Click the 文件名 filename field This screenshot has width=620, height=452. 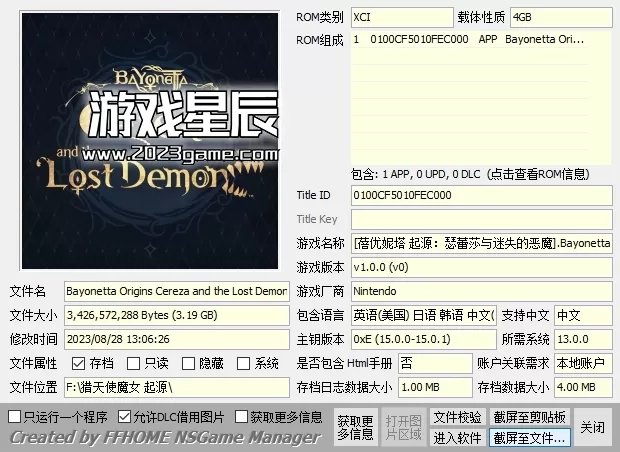pyautogui.click(x=176, y=291)
